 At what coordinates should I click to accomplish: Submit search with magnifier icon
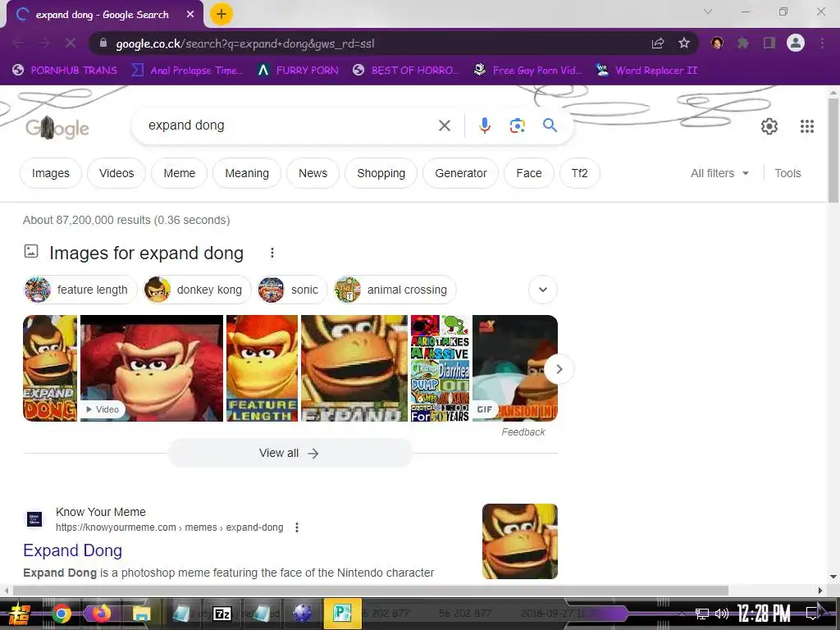(x=550, y=126)
